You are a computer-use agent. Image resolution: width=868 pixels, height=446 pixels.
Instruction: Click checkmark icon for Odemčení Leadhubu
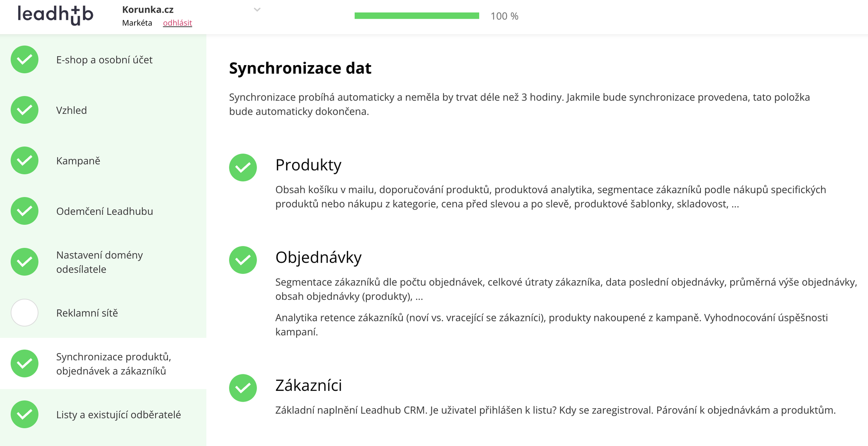25,211
